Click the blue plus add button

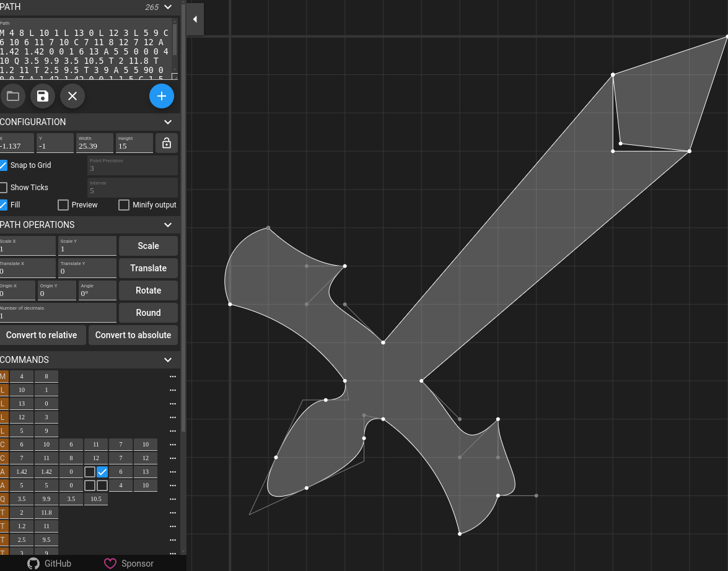[x=162, y=96]
